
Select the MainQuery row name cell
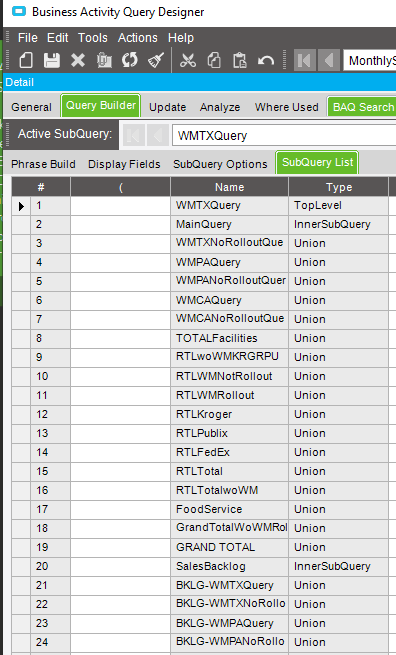point(229,225)
